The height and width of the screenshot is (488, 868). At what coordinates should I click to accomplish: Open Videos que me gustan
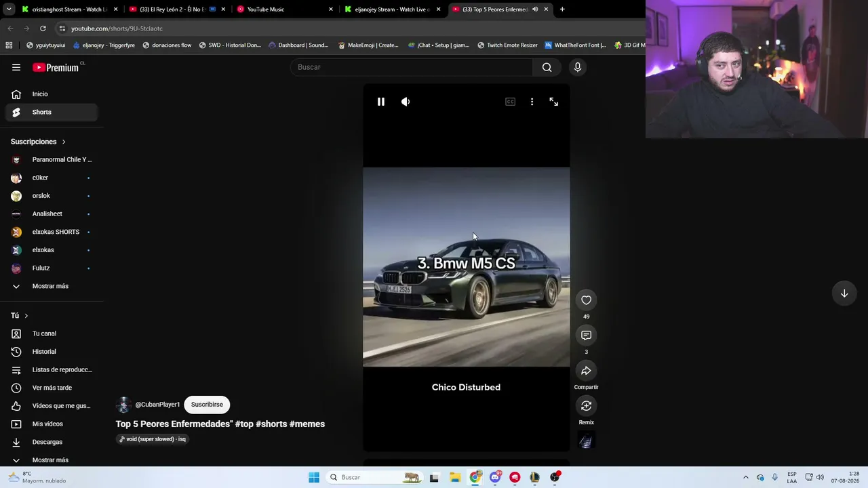pyautogui.click(x=52, y=406)
